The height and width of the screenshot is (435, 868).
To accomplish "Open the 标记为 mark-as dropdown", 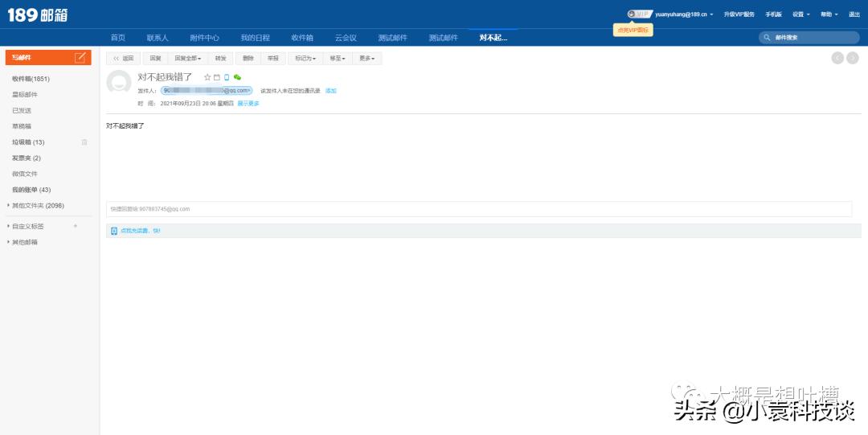I will coord(305,58).
